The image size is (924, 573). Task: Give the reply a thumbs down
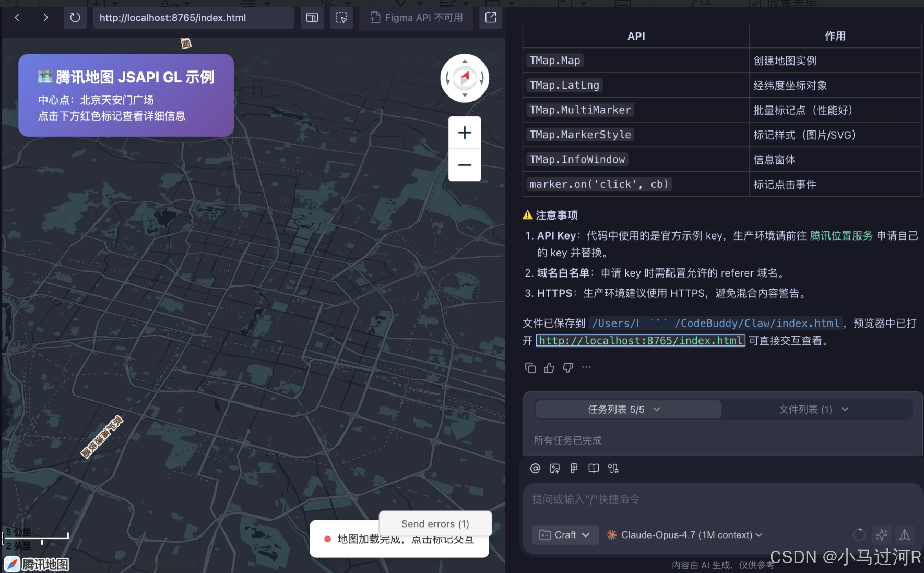[568, 368]
